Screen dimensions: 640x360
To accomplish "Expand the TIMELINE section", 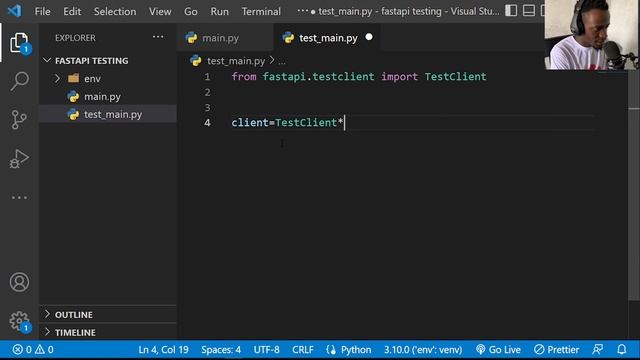I will pyautogui.click(x=109, y=333).
